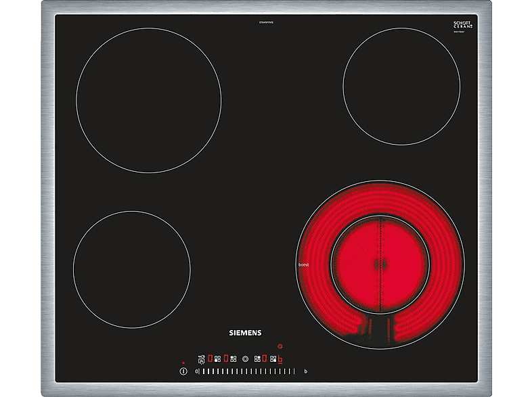
Task: Tap the red dot above the power button
Action: coord(183,363)
